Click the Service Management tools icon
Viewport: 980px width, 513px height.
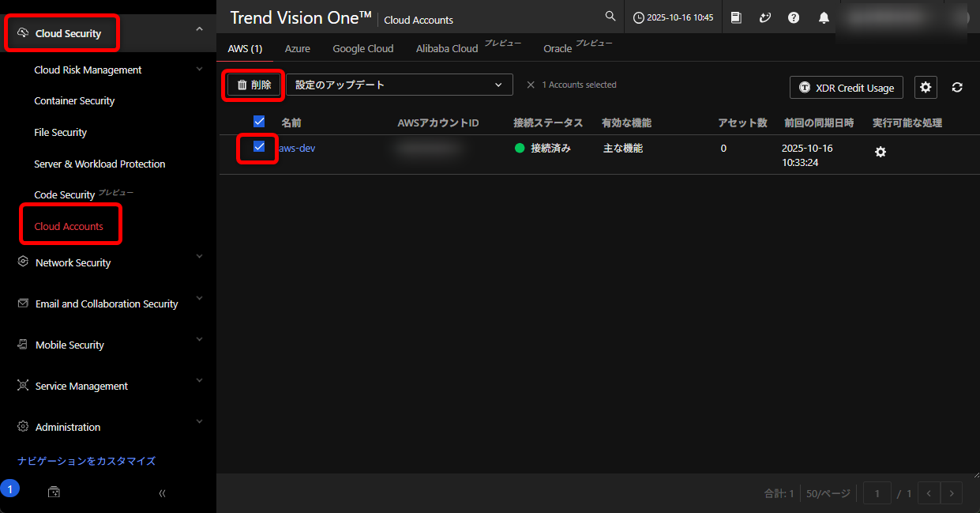click(23, 386)
